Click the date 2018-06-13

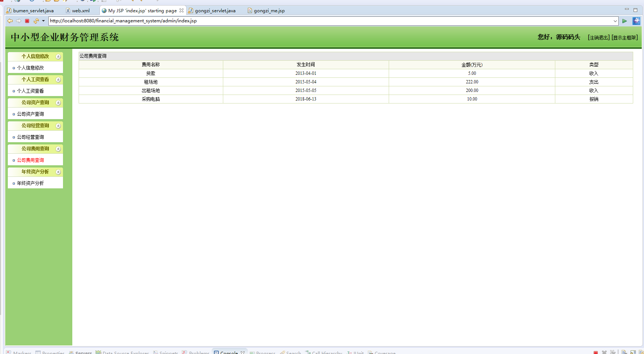point(306,99)
